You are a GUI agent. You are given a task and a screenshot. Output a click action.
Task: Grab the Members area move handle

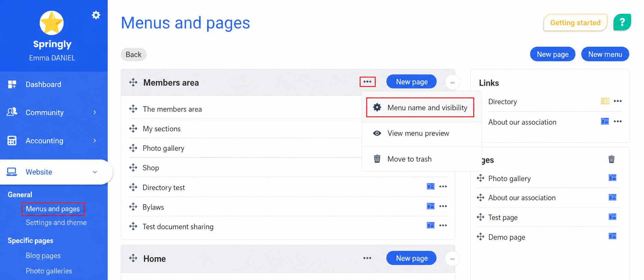coord(133,82)
